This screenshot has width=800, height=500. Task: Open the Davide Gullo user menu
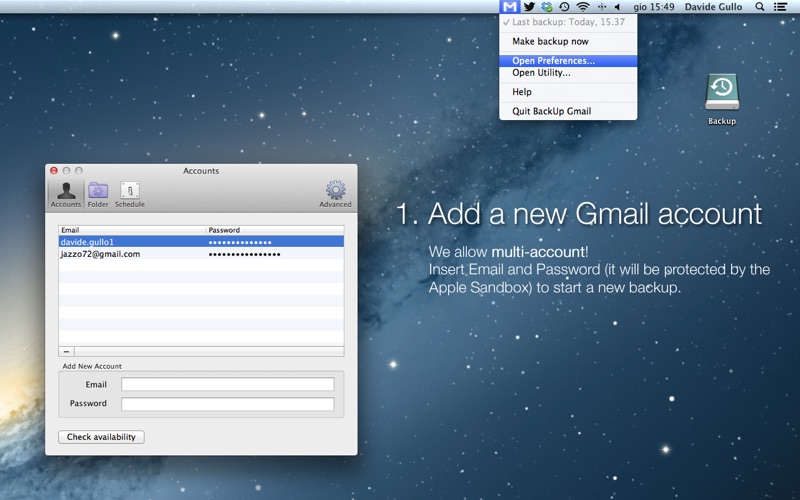click(713, 7)
